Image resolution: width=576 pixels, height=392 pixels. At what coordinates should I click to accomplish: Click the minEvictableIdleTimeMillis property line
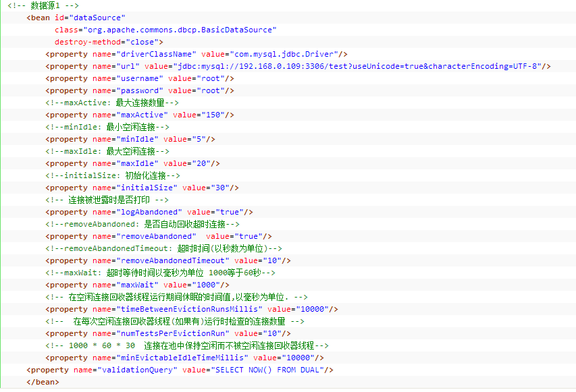[x=185, y=357]
